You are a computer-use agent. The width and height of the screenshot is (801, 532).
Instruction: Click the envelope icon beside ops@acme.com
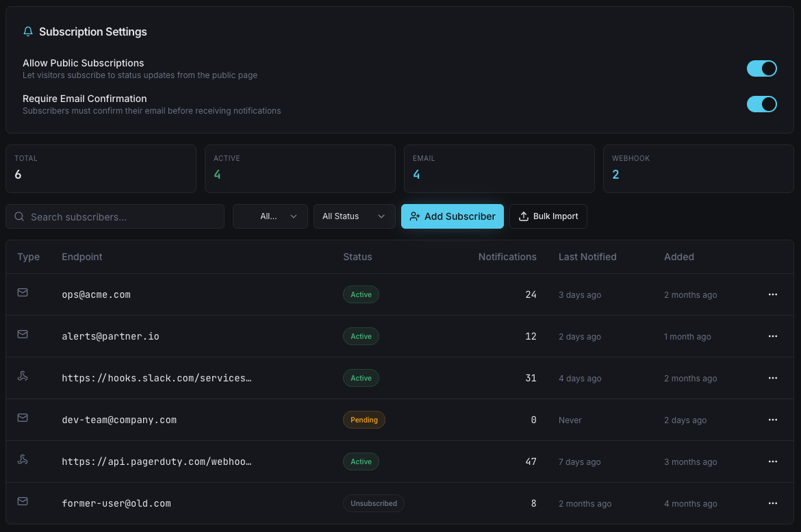tap(23, 292)
